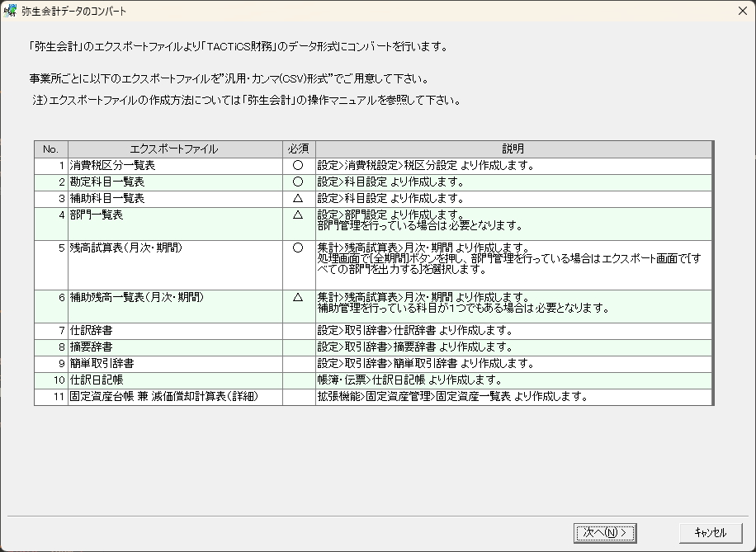This screenshot has width=756, height=552.
Task: Select the 補助科目一覧表 row
Action: coord(373,199)
